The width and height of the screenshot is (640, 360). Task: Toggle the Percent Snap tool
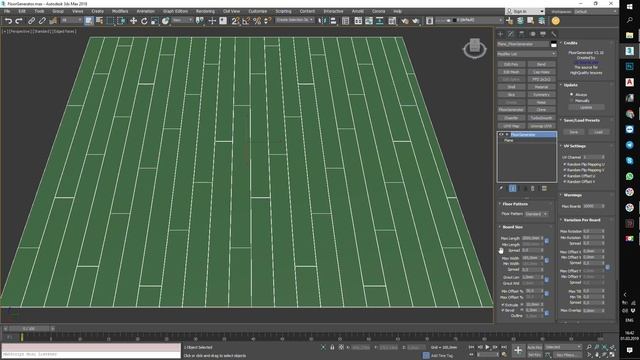(x=257, y=21)
